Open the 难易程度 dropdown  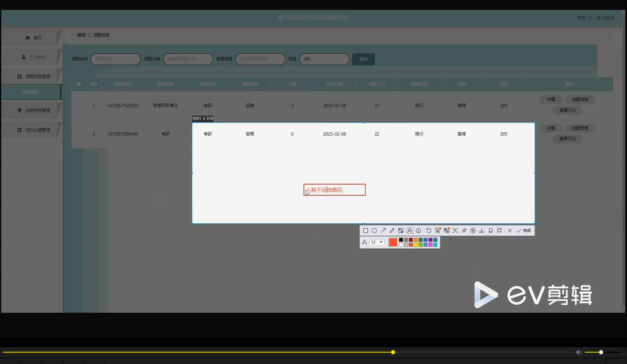pyautogui.click(x=260, y=59)
